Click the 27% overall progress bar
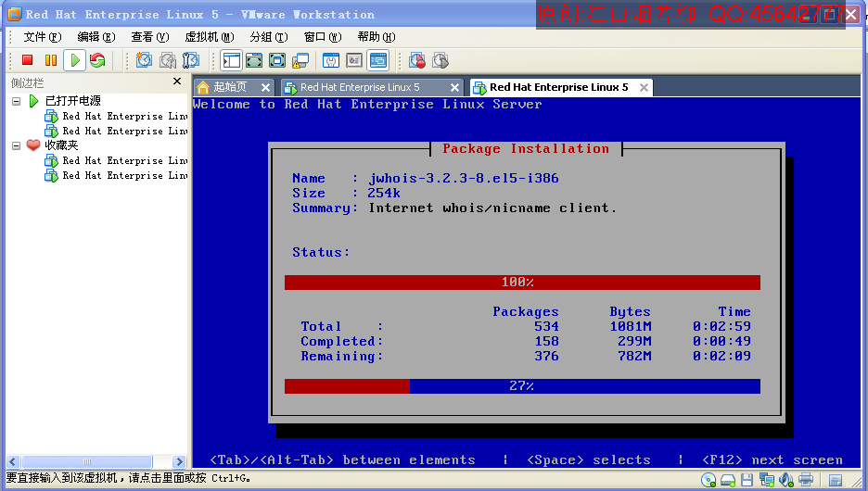868x491 pixels. pyautogui.click(x=522, y=386)
